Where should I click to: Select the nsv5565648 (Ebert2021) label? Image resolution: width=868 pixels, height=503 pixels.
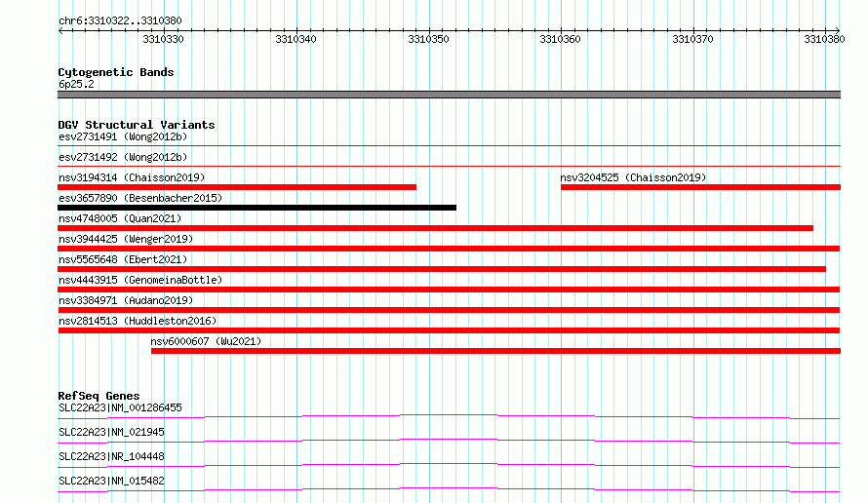(123, 259)
